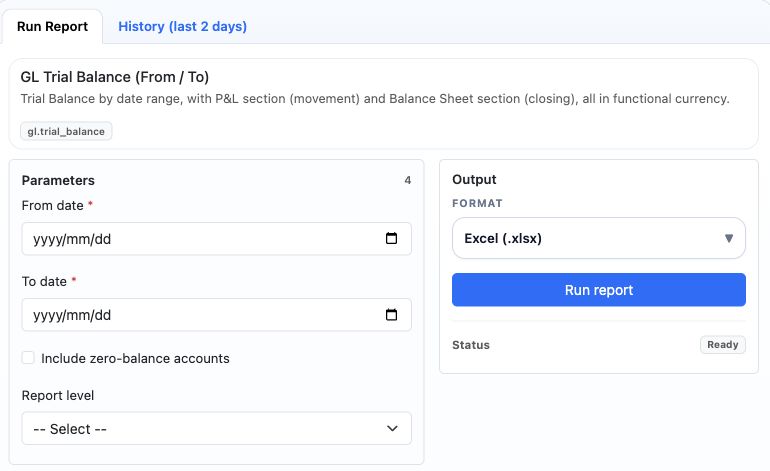Open calendar picker in From date field
This screenshot has height=471, width=770.
391,239
